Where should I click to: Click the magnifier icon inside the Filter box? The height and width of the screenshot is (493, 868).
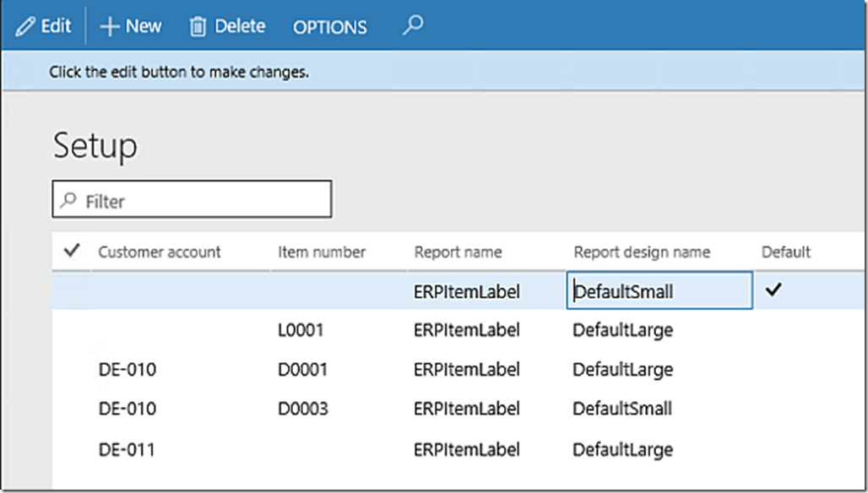[x=68, y=199]
